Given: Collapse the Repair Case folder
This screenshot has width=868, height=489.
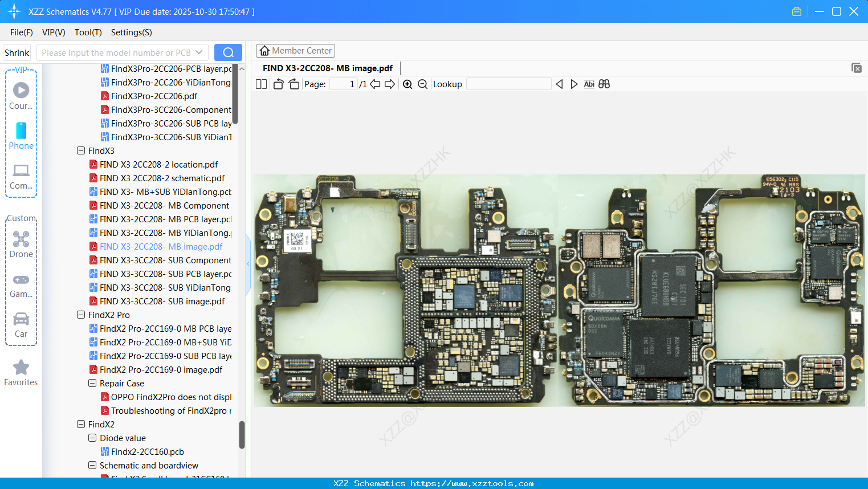Looking at the screenshot, I should pos(92,384).
